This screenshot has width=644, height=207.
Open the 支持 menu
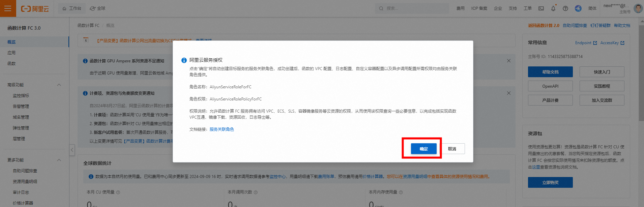[513, 8]
